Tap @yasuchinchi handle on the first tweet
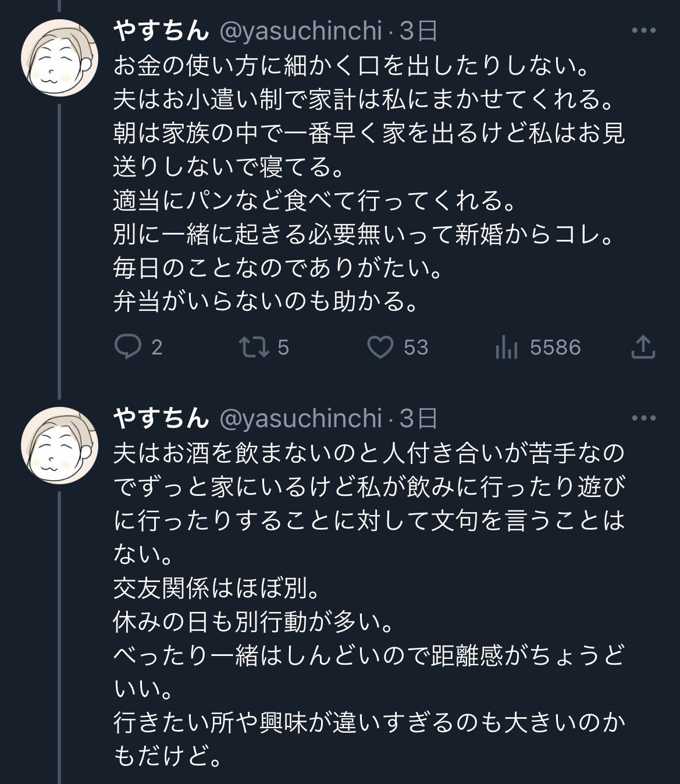This screenshot has height=784, width=680. (x=300, y=31)
